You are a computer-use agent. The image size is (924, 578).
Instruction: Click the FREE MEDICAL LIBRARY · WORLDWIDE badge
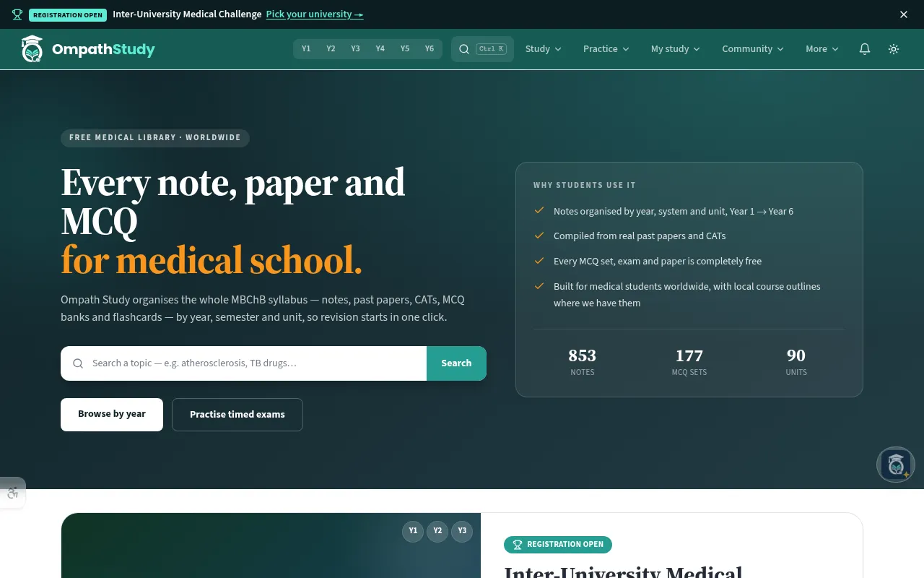155,138
